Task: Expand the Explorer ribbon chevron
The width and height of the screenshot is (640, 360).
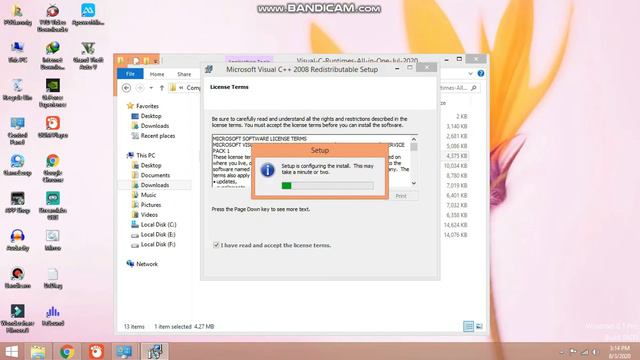Action: [x=470, y=73]
